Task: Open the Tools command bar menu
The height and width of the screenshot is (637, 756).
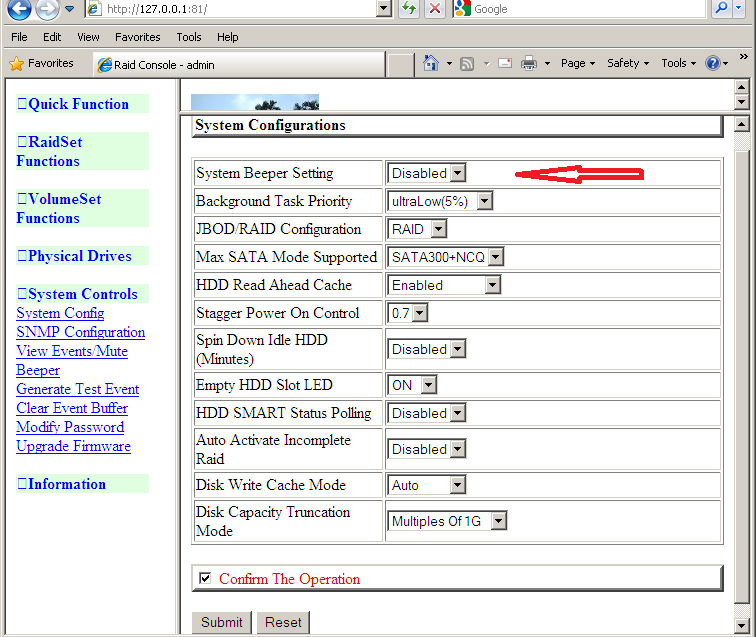Action: 678,63
